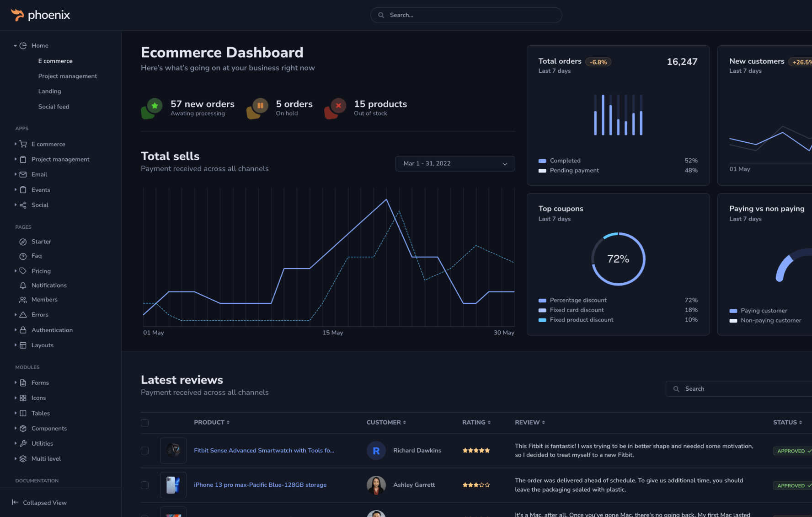Select the iPhone 13 pro max row checkbox
The height and width of the screenshot is (517, 812).
pyautogui.click(x=144, y=485)
